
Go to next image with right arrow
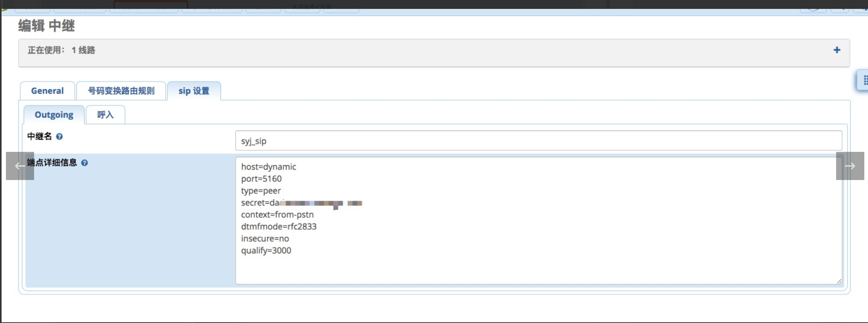click(x=850, y=166)
